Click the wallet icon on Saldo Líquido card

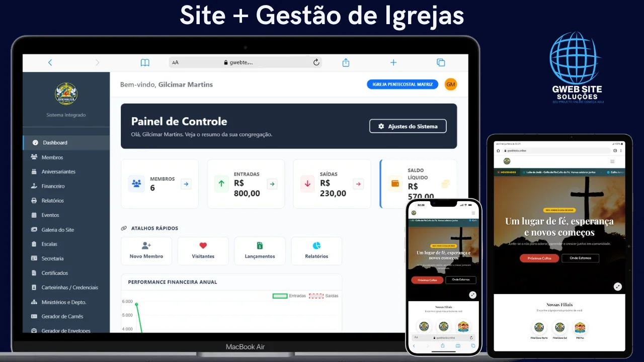tap(395, 184)
